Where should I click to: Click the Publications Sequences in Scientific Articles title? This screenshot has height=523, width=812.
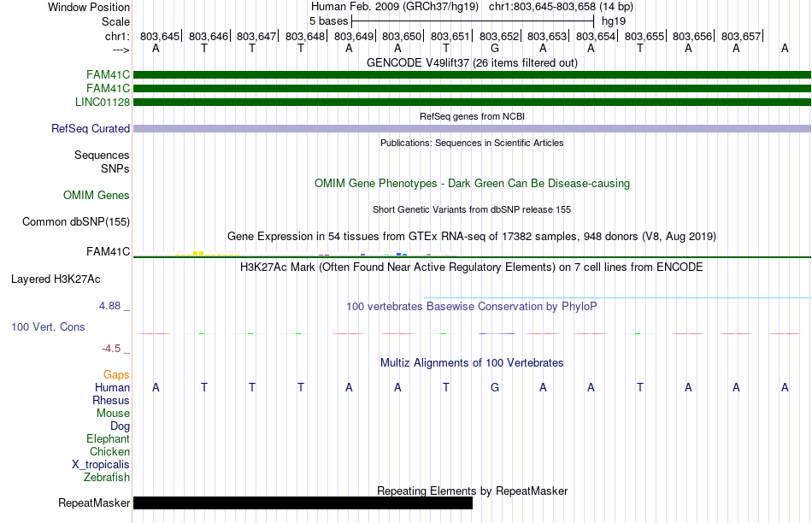(x=472, y=143)
